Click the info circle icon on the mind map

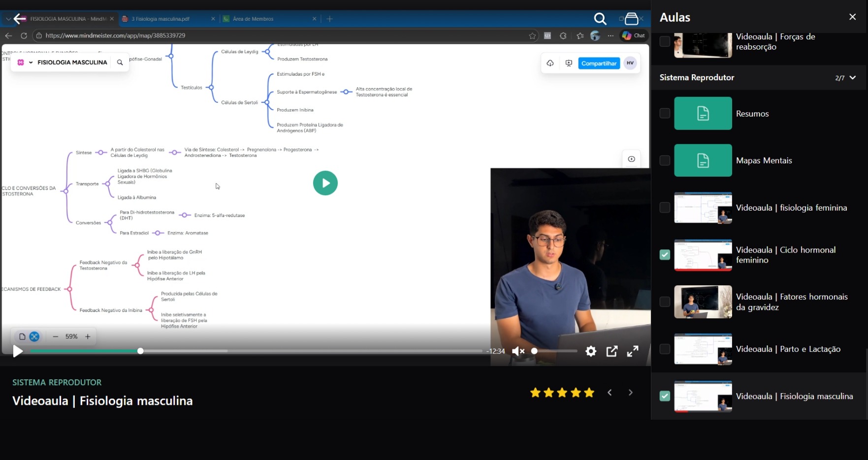click(x=631, y=159)
